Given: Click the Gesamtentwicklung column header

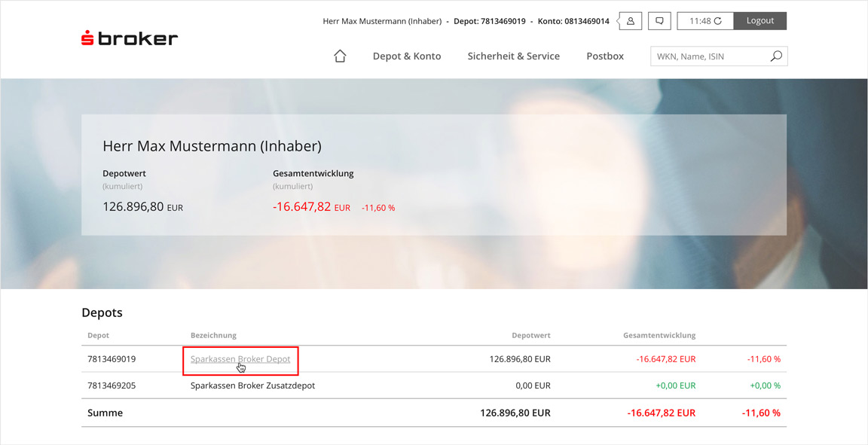Looking at the screenshot, I should point(659,335).
